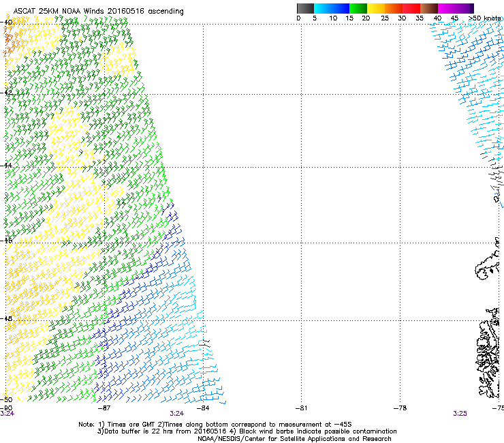
Task: Click the '-42' latitude axis label
Action: coord(6,92)
